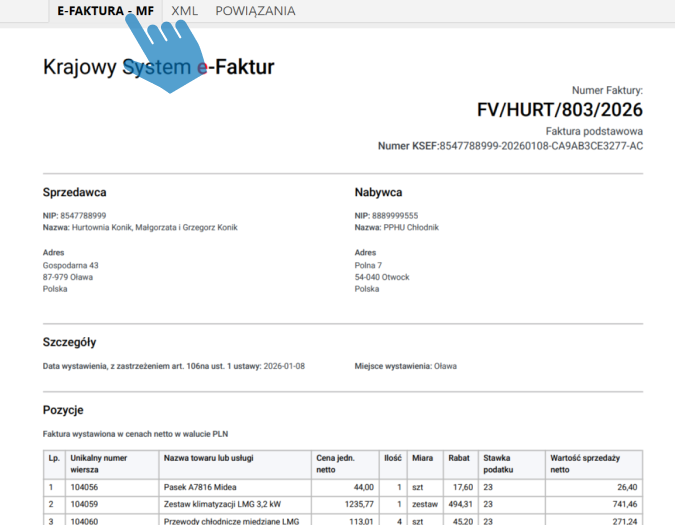This screenshot has width=675, height=525.
Task: Click the Miejsce wystawienia Oława field
Action: [405, 366]
